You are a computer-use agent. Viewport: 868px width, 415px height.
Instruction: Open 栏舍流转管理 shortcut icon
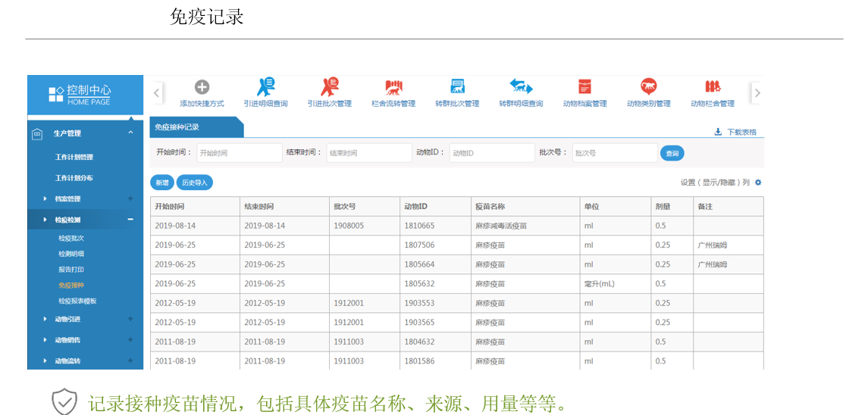point(393,87)
